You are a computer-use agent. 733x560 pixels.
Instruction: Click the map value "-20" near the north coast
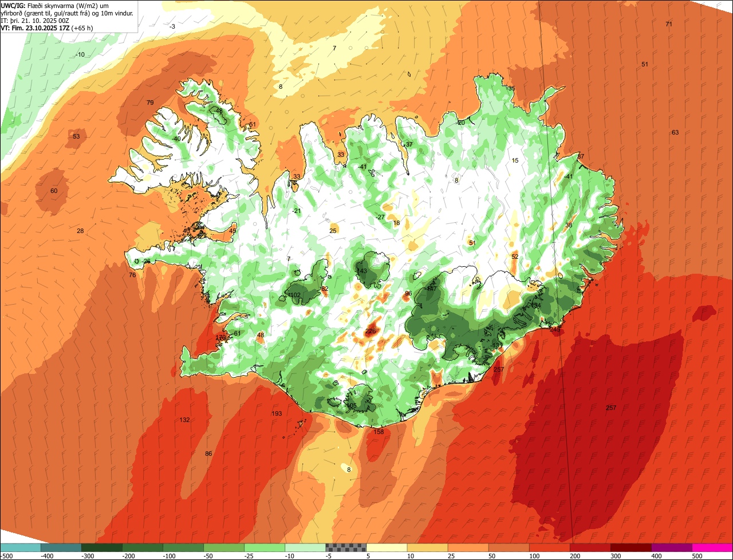click(x=460, y=123)
